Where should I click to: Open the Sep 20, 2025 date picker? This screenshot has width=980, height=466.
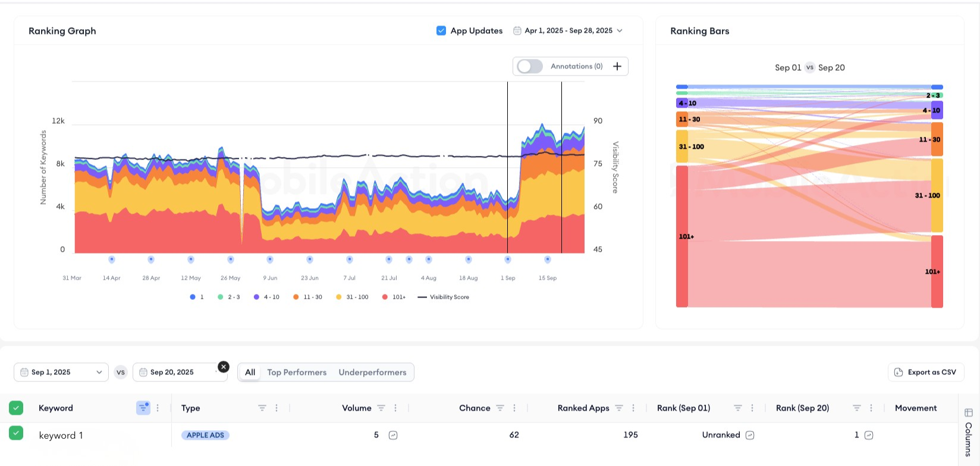175,372
